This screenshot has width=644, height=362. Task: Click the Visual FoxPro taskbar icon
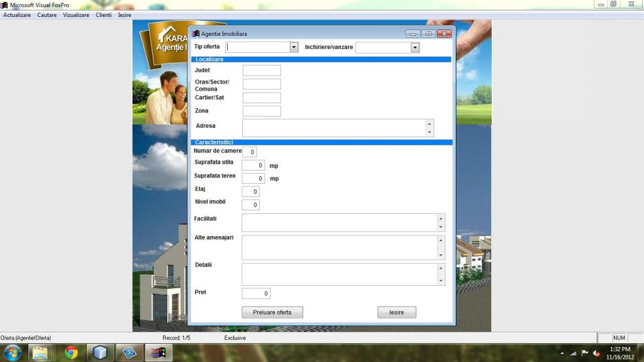[x=158, y=353]
